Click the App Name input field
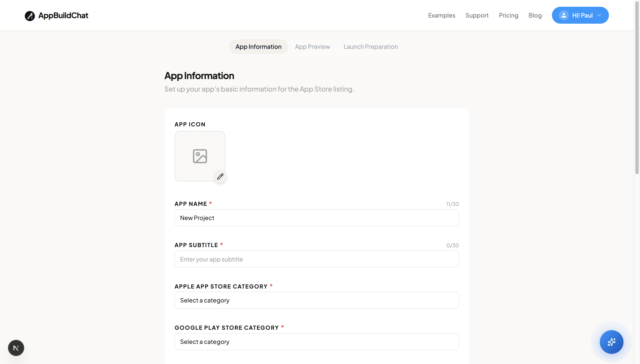 pyautogui.click(x=316, y=218)
